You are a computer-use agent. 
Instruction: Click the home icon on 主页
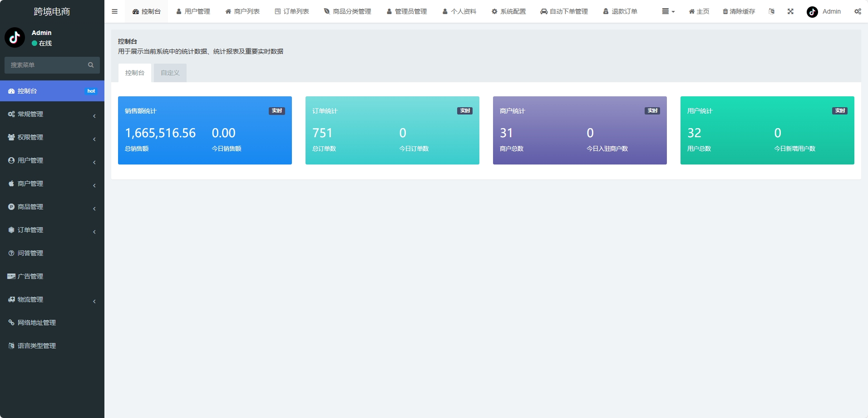tap(691, 11)
